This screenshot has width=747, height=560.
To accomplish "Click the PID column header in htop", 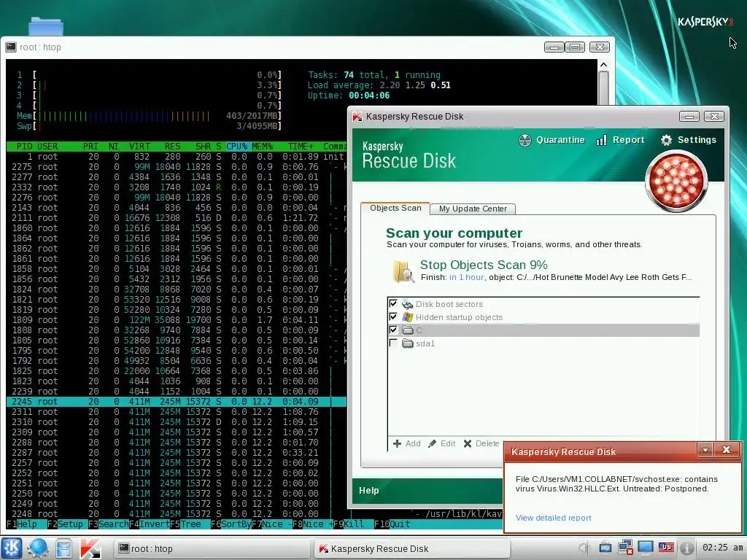I will tap(24, 146).
